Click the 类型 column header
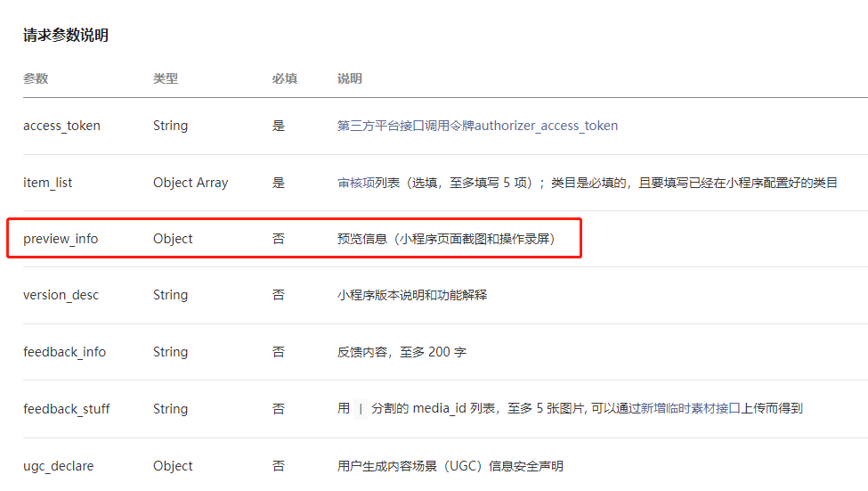 point(166,78)
